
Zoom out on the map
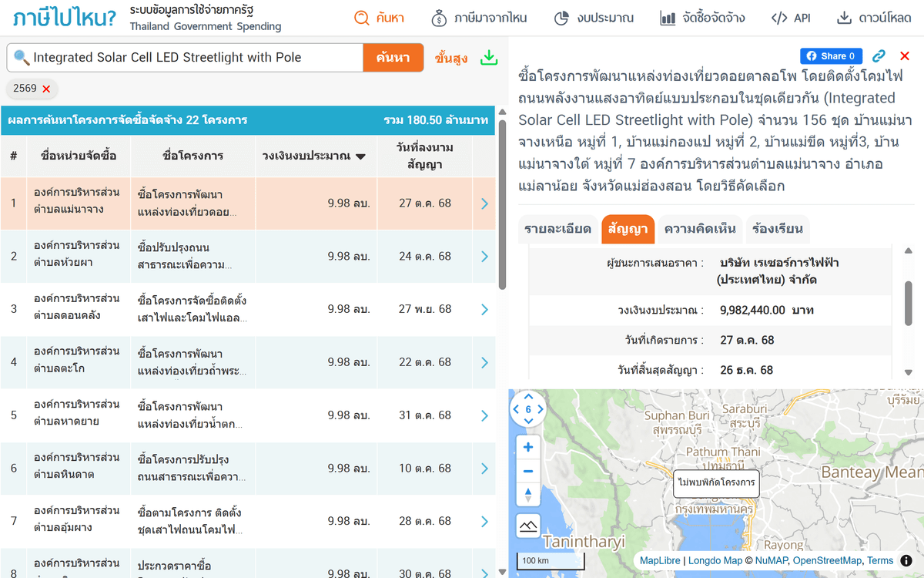click(528, 471)
